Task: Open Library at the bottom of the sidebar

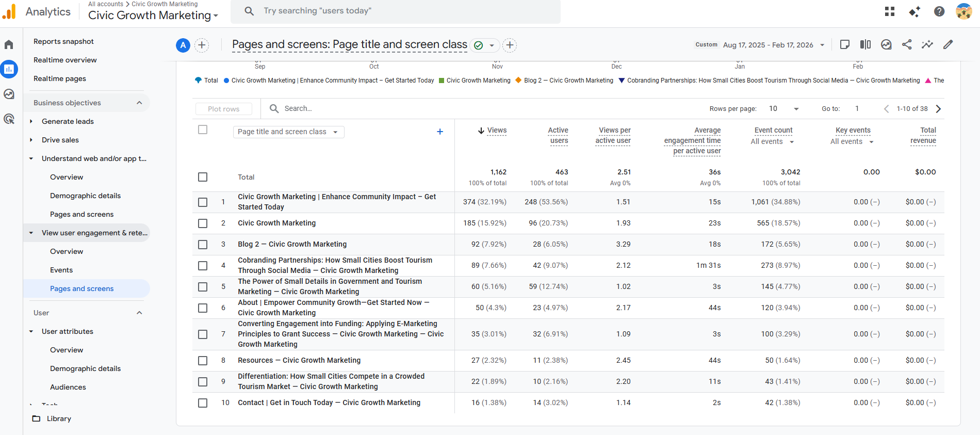Action: 59,418
